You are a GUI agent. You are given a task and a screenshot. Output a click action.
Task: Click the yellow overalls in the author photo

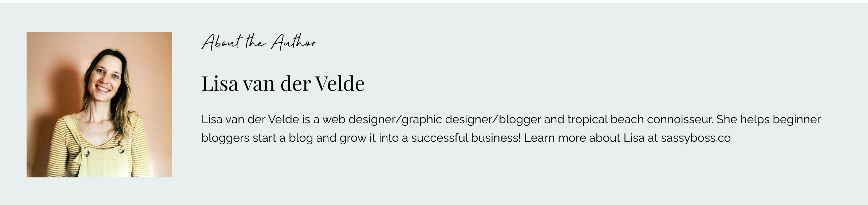(x=98, y=164)
